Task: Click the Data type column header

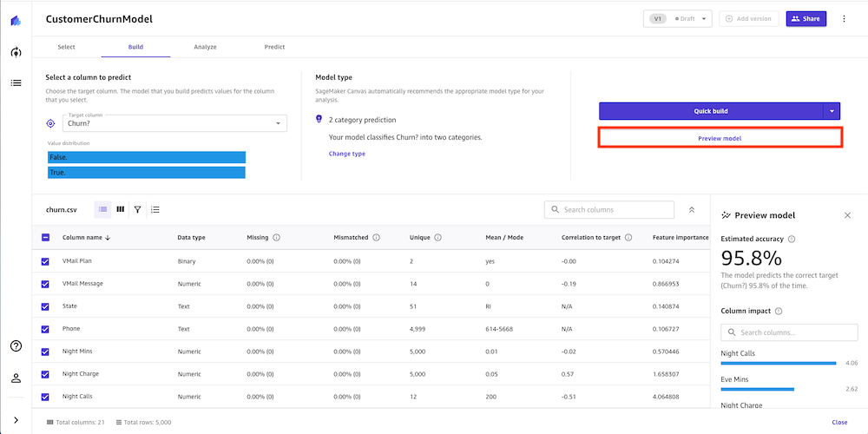Action: (191, 238)
